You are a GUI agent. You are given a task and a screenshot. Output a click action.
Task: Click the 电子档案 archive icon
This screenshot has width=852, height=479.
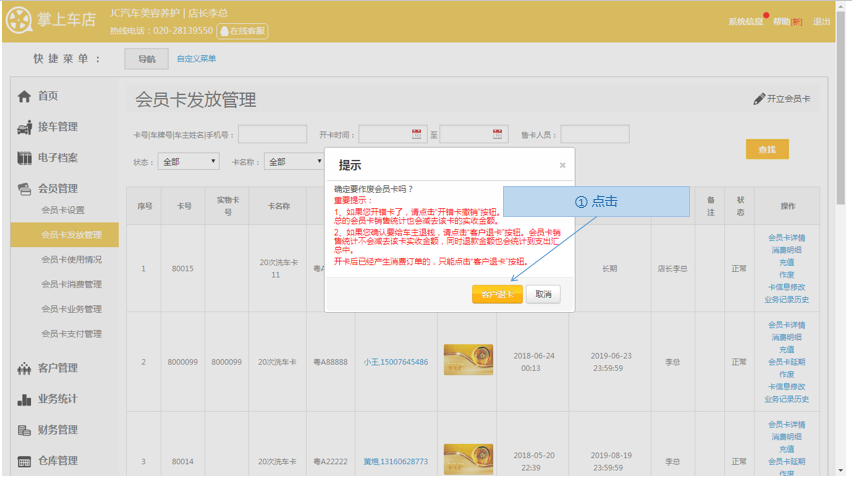pyautogui.click(x=24, y=158)
